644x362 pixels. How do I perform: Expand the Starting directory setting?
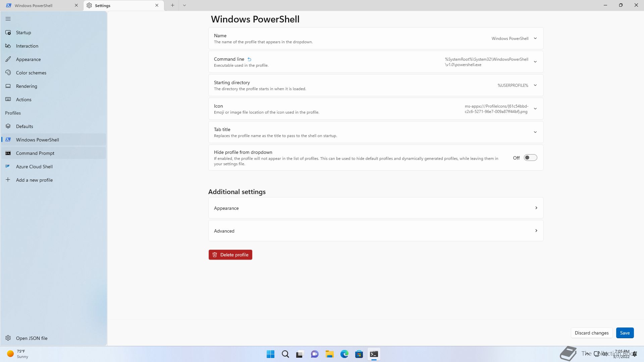click(376, 85)
